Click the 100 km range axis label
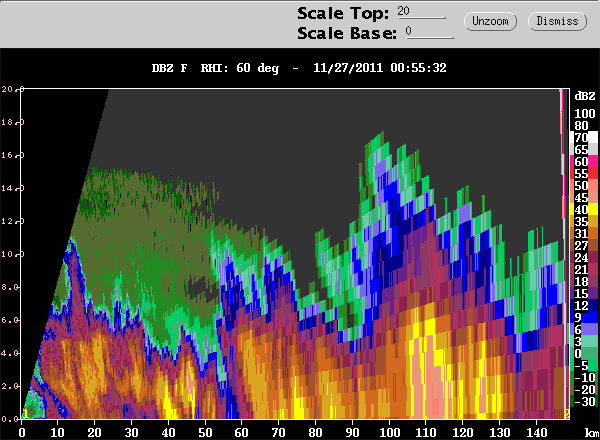Screen dimensions: 600x440 (x=389, y=432)
